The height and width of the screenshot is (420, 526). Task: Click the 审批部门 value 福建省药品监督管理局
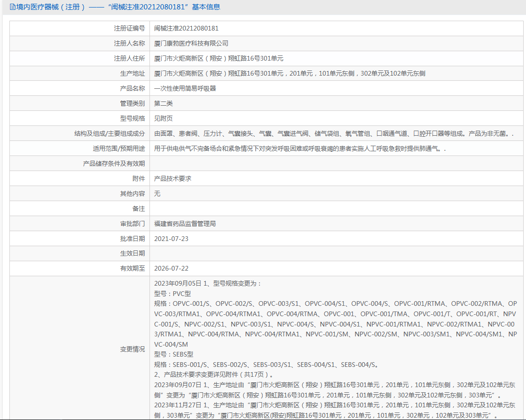(x=185, y=224)
